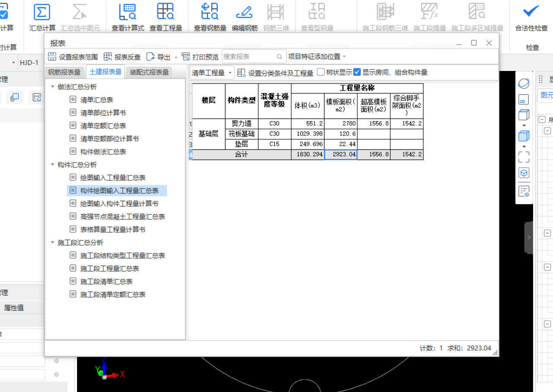
Task: Open 施工段结构类型工程量汇总表 report
Action: coord(122,255)
